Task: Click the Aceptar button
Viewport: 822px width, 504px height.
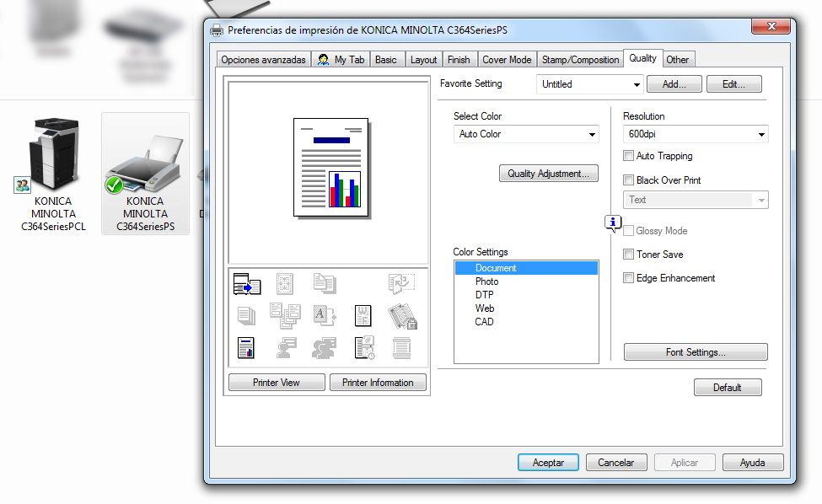Action: [x=548, y=463]
